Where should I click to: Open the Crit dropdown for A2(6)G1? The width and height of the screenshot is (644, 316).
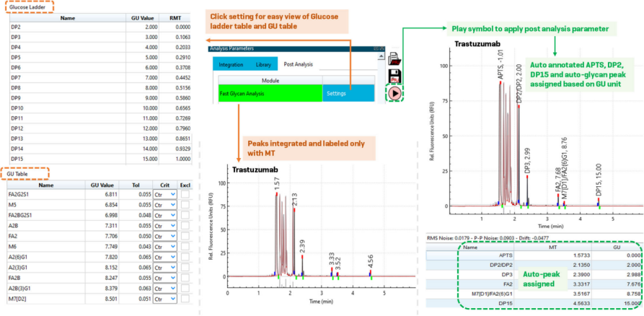pos(165,257)
